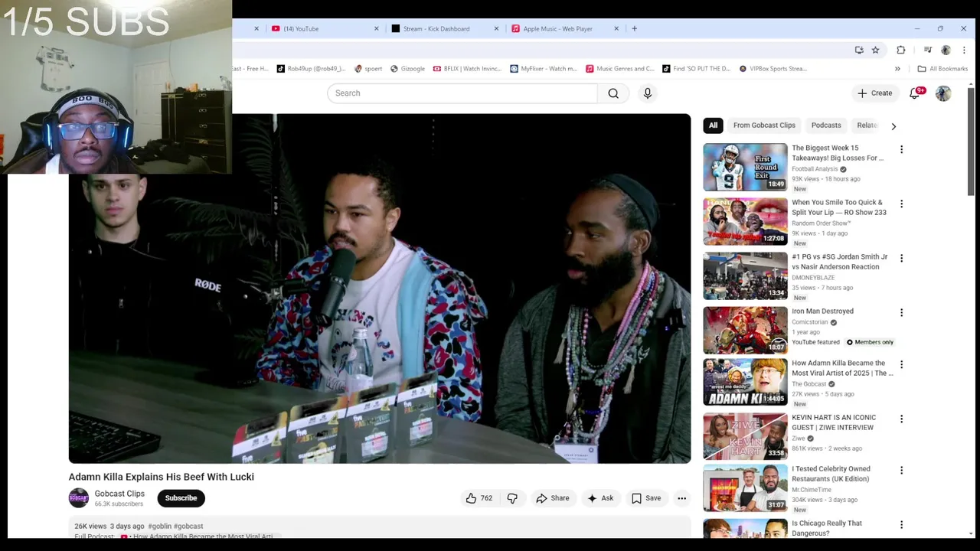Click Chrome profile avatar in toolbar

[x=946, y=50]
